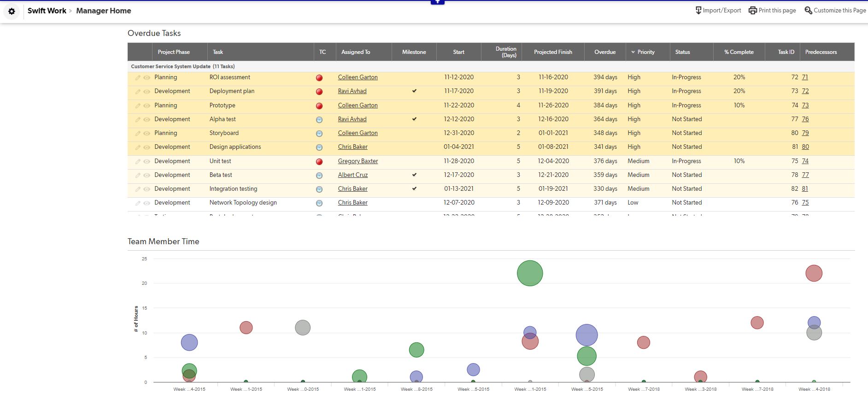
Task: Sort by Overdue column header
Action: point(605,52)
